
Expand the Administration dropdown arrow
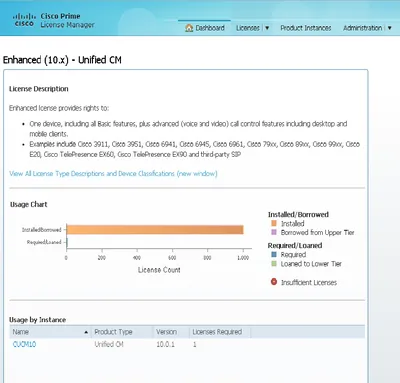[389, 28]
